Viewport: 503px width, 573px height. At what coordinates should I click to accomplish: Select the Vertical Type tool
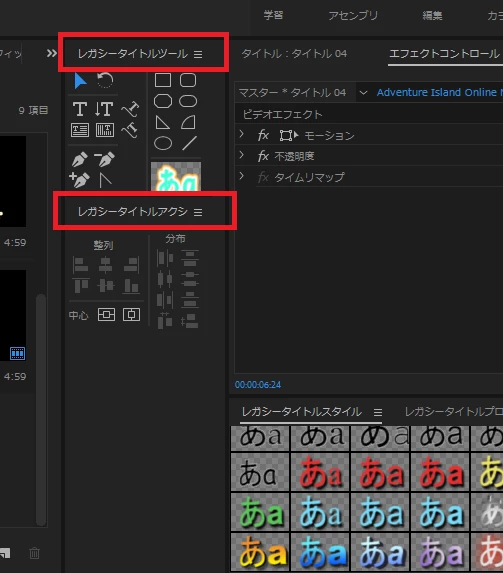coord(104,109)
